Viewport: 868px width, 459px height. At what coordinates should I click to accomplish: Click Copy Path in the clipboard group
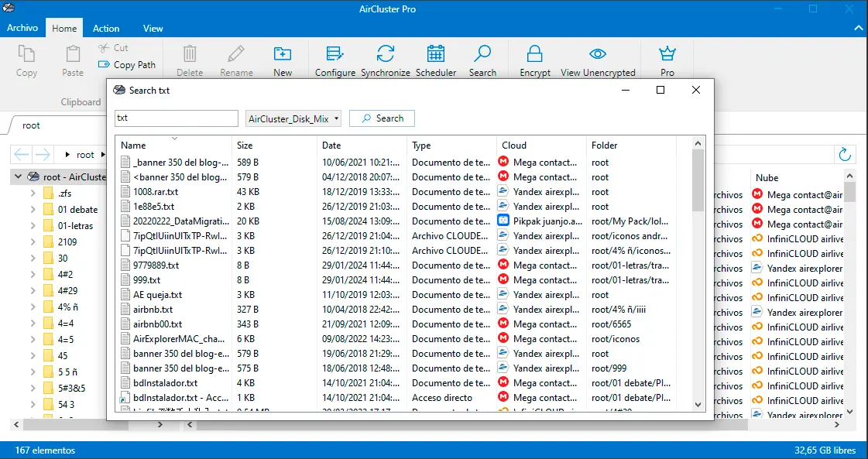tap(127, 65)
